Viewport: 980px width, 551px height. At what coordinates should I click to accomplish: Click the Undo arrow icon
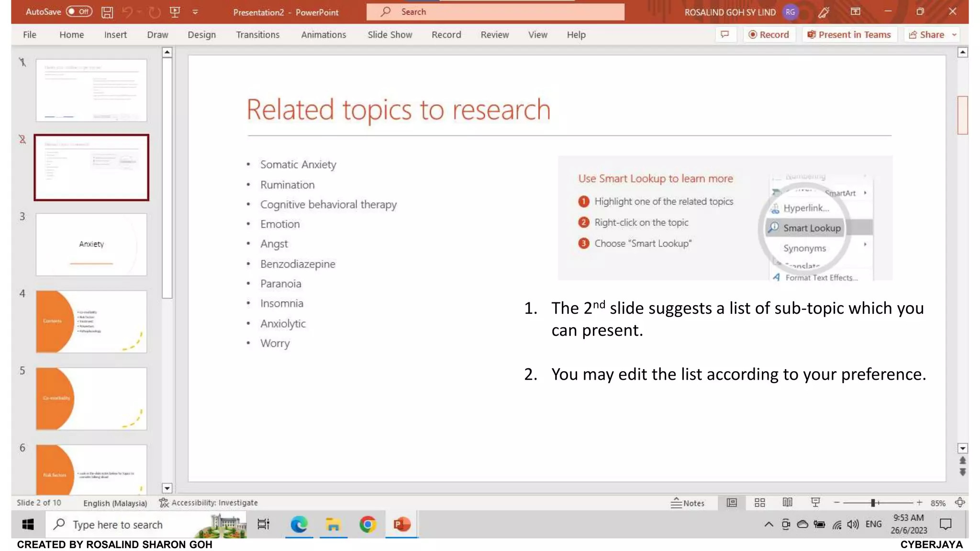click(127, 12)
